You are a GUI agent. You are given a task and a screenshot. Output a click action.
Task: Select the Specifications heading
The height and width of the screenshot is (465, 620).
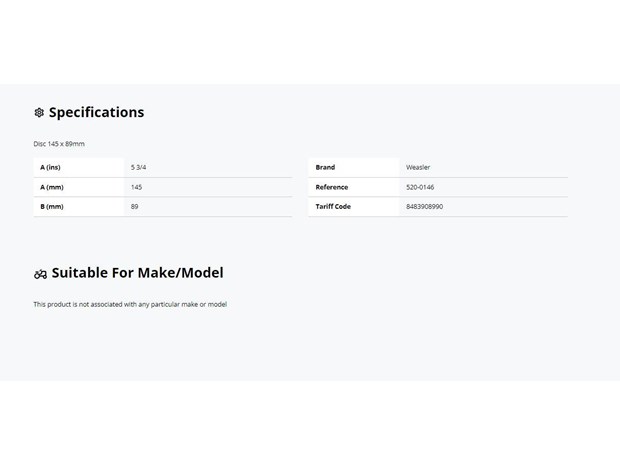pyautogui.click(x=96, y=112)
